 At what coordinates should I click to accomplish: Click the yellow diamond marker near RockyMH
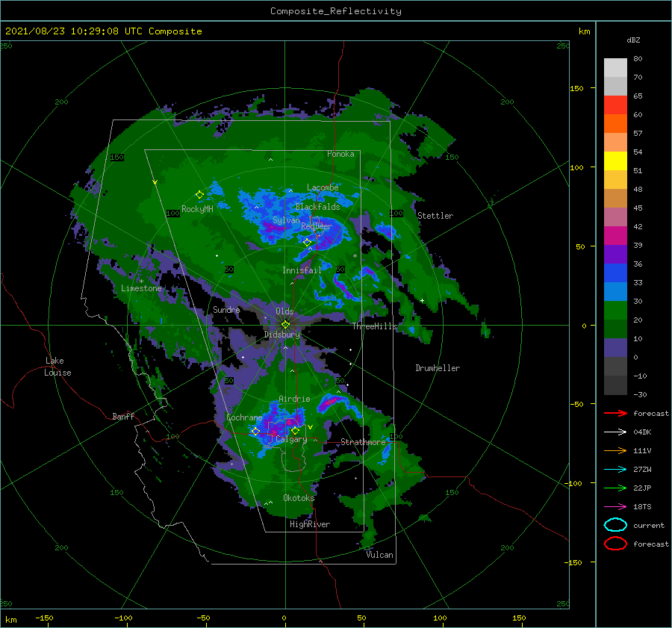[x=199, y=195]
